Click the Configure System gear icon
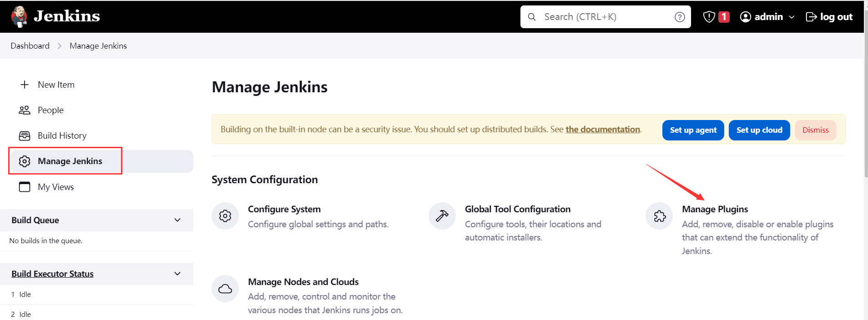868x320 pixels. [225, 216]
